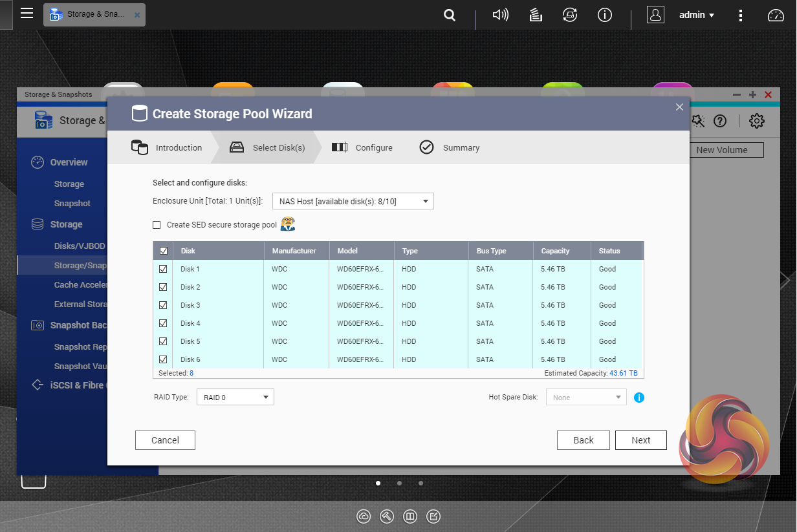Select Overview in sidebar
The width and height of the screenshot is (797, 532).
point(69,162)
